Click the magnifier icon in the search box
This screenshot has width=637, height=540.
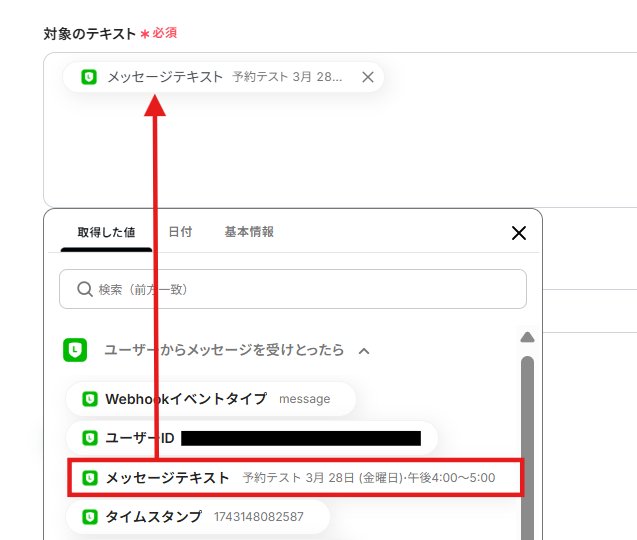(84, 289)
